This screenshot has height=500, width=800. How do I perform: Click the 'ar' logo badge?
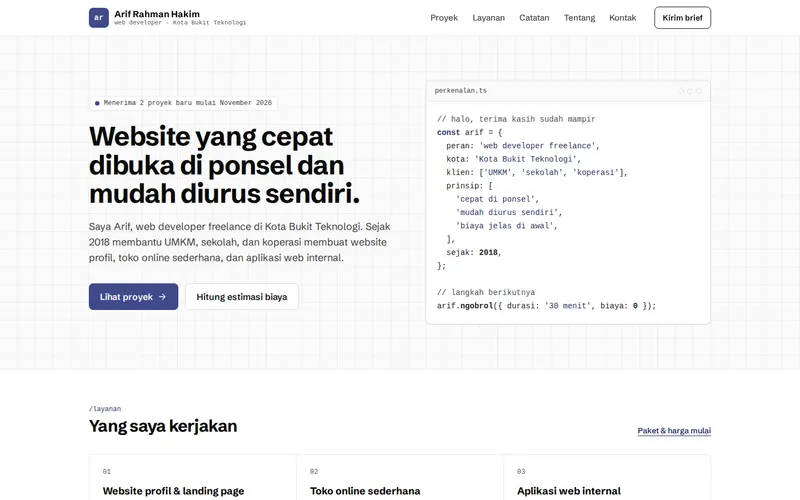pos(98,17)
